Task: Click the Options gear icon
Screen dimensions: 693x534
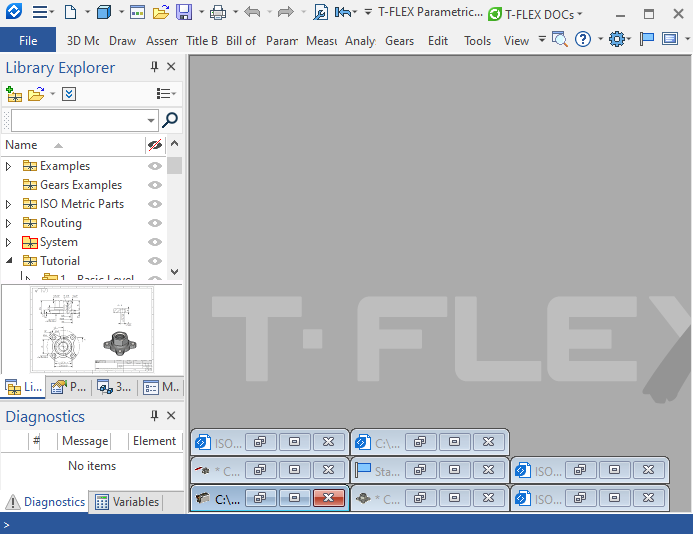Action: coord(617,40)
